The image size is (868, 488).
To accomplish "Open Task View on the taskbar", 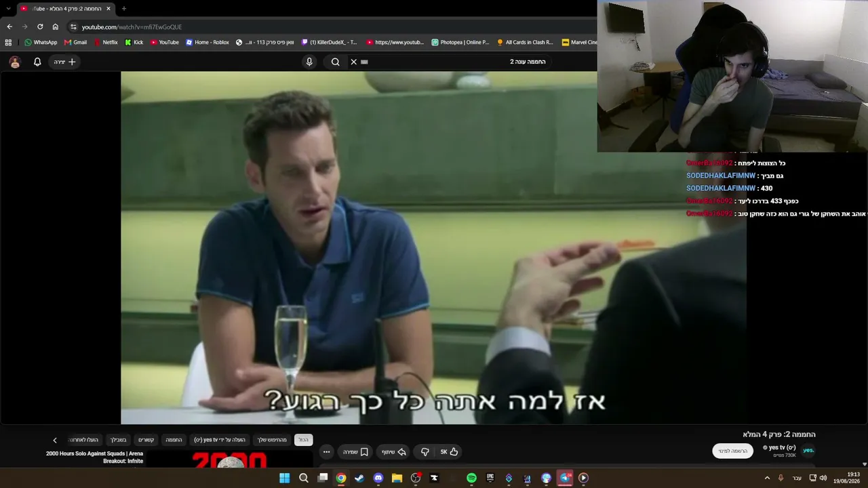I will pyautogui.click(x=323, y=478).
